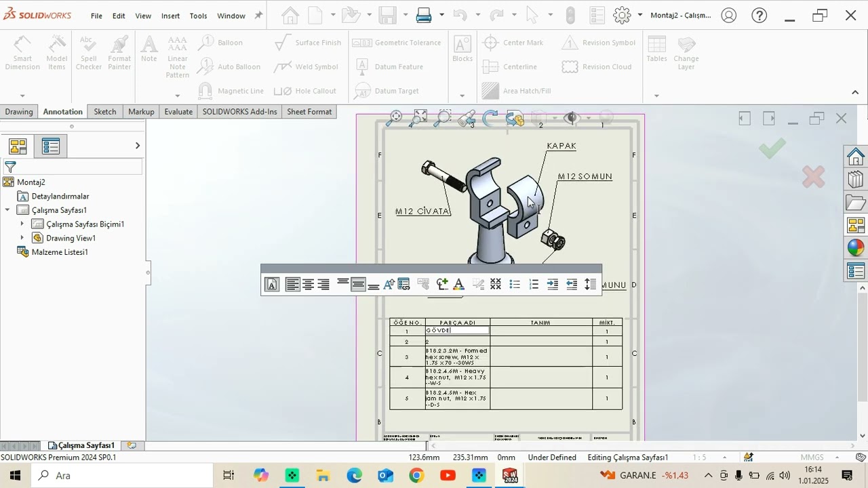Click the green OK checkmark in confirmation corner
Viewport: 868px width, 488px height.
click(772, 148)
